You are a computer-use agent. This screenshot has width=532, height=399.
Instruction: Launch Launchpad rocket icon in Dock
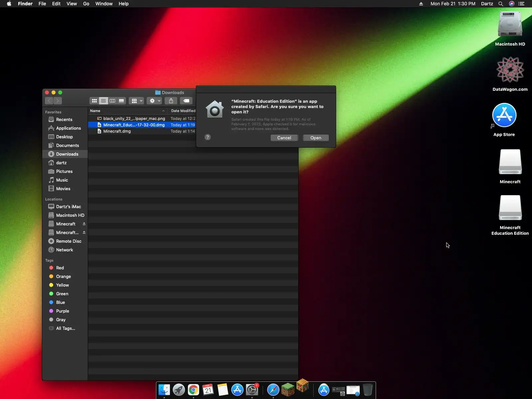(179, 390)
